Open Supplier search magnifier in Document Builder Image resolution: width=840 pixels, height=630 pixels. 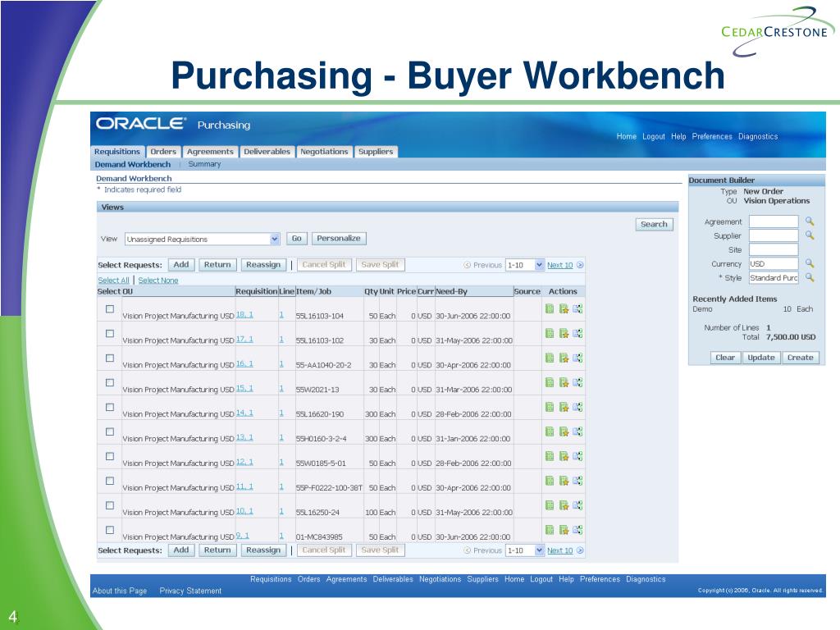coord(810,235)
